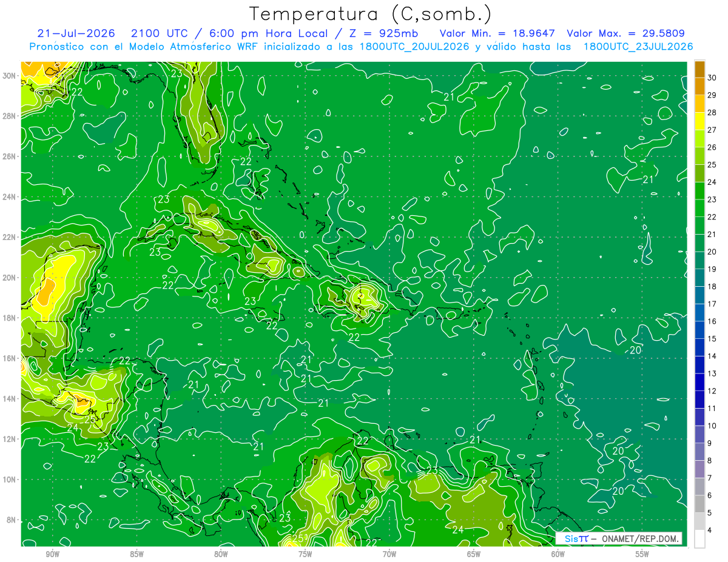Click the 12N latitude axis label
Screen dimensions: 728x562
[10, 439]
